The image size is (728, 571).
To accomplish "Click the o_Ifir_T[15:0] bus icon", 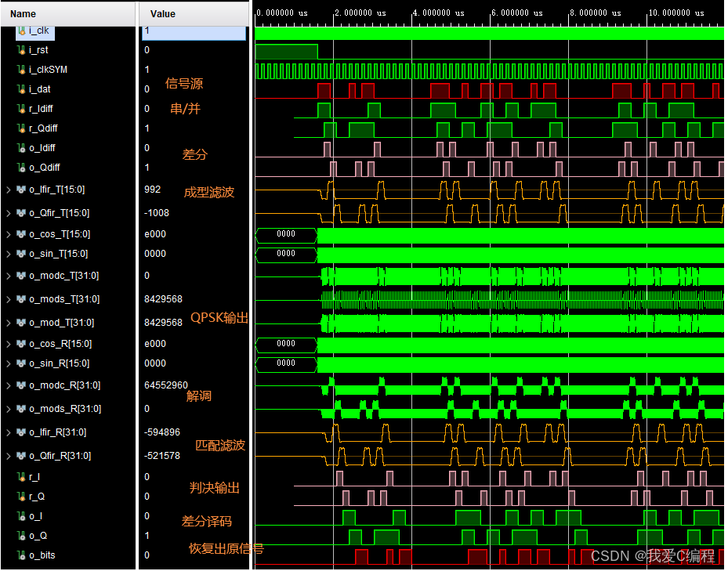I will (x=21, y=190).
